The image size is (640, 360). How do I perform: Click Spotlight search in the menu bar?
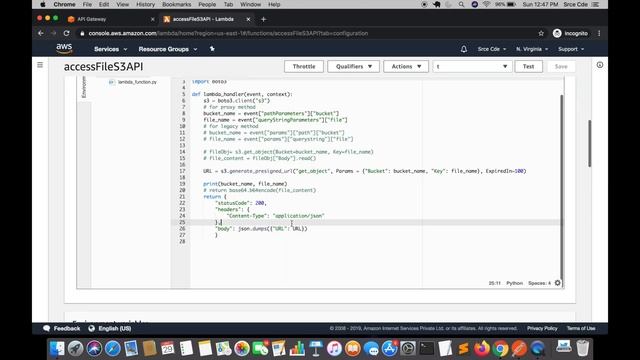[461, 4]
